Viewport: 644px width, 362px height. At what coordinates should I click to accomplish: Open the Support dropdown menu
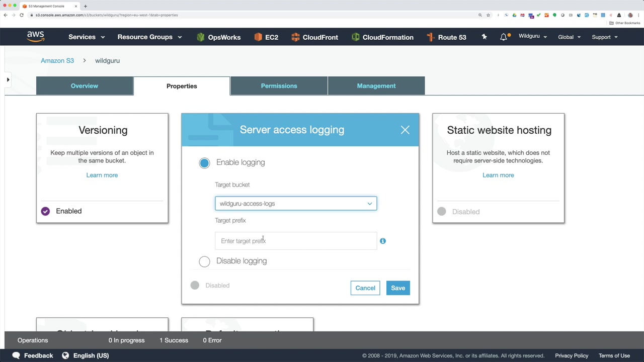605,37
